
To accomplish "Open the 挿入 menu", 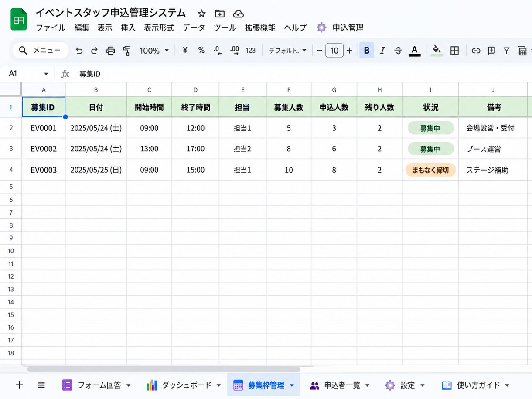I will pyautogui.click(x=128, y=27).
